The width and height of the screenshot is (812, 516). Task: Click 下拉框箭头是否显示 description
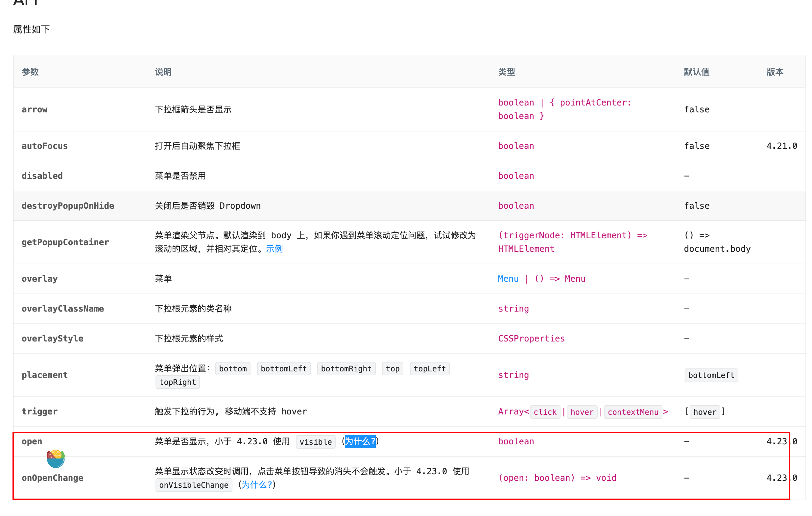point(193,109)
